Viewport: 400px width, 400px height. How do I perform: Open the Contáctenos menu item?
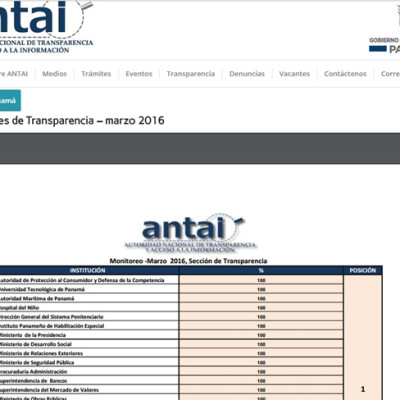pyautogui.click(x=345, y=74)
